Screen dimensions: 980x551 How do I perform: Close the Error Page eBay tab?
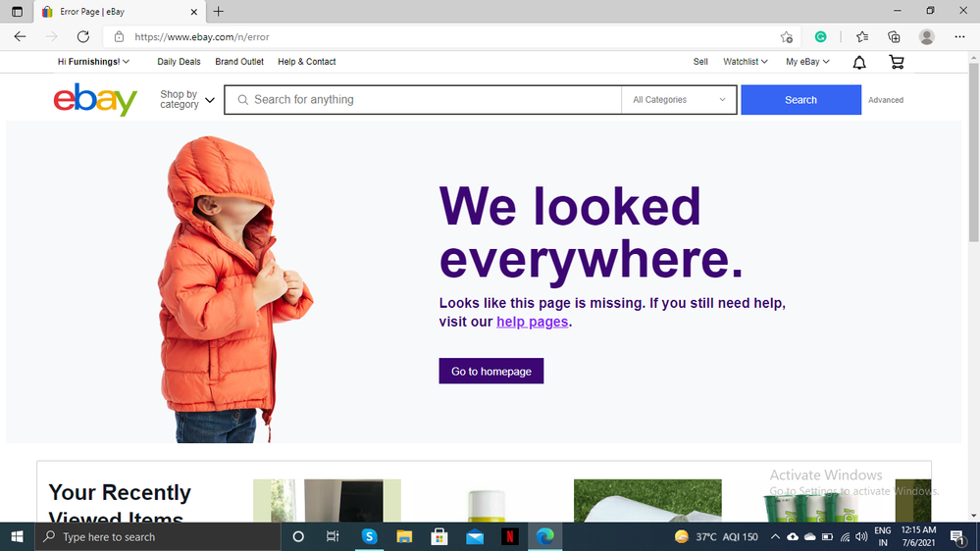coord(194,11)
